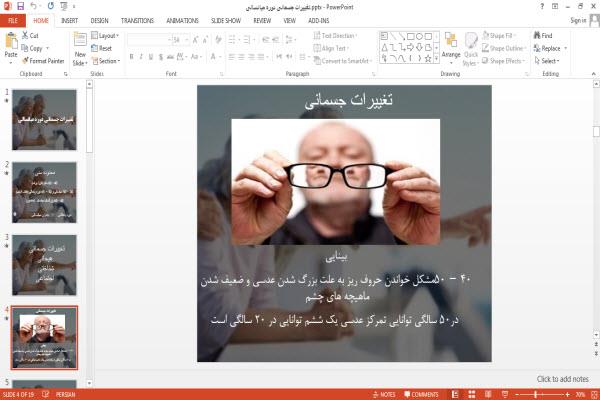Select slide 2 thumbnail
Viewport: 600px width, 400px height.
coord(44,192)
